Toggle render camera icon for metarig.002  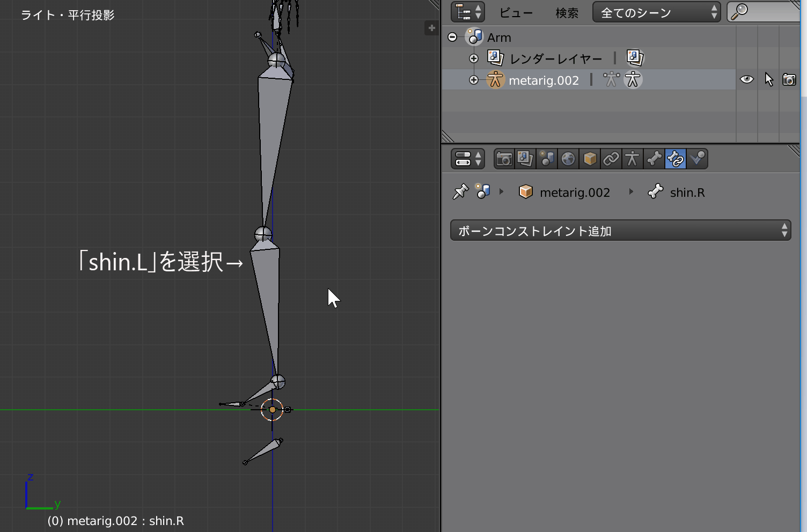(789, 80)
